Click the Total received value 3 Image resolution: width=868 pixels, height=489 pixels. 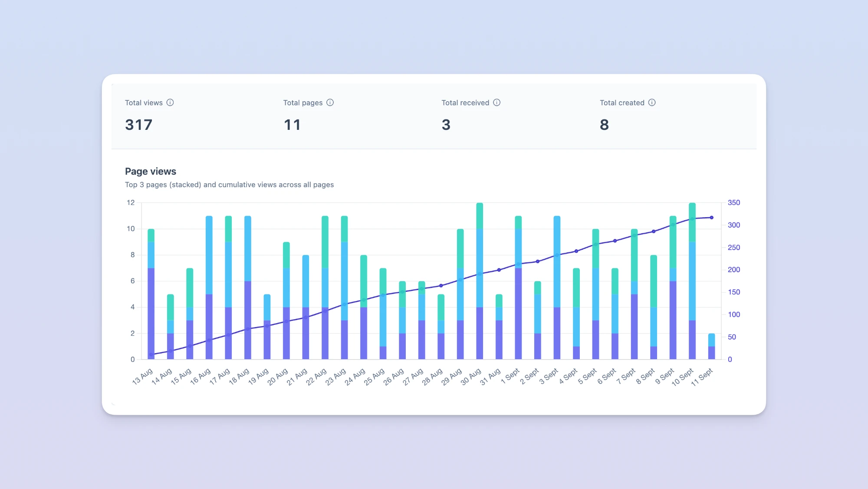[446, 125]
